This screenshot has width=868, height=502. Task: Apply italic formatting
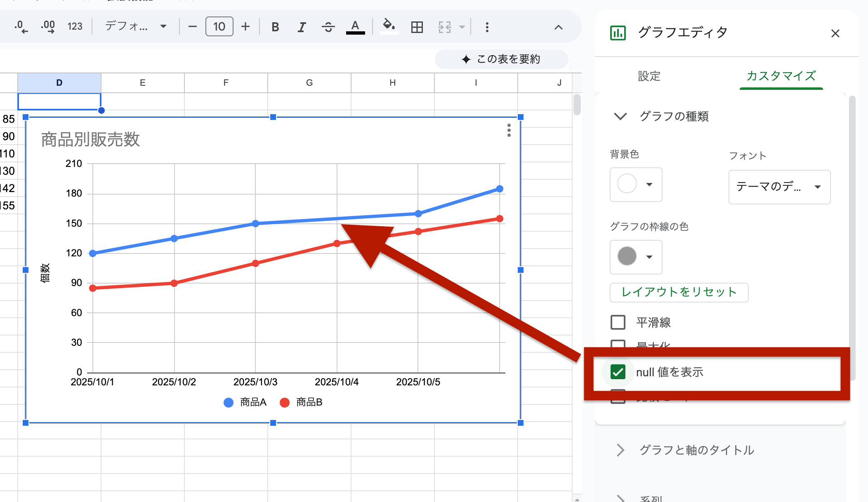pyautogui.click(x=301, y=26)
